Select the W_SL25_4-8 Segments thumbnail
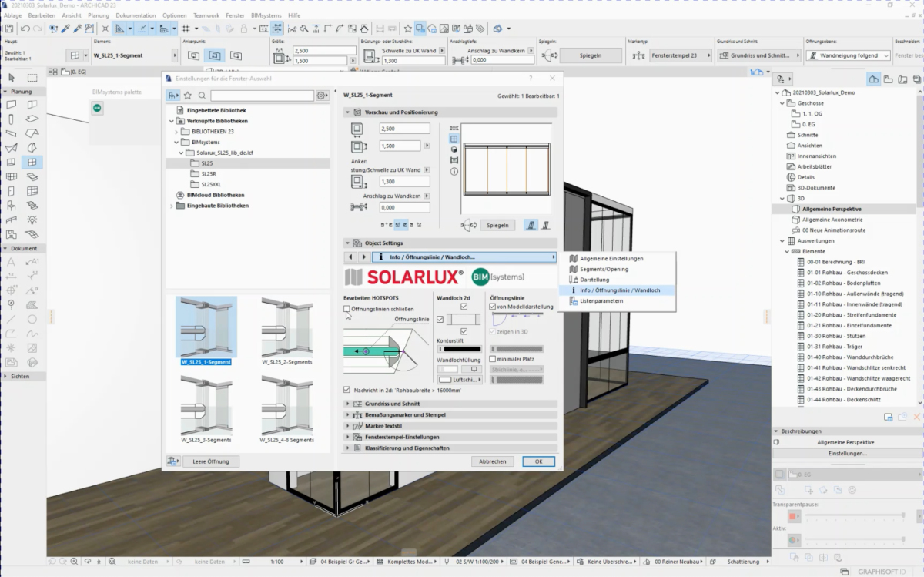 point(287,409)
